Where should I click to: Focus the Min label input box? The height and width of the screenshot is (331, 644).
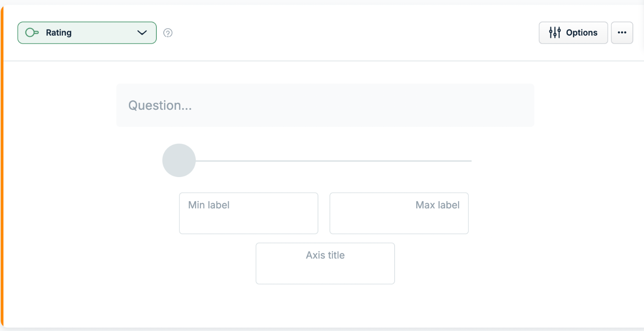249,213
